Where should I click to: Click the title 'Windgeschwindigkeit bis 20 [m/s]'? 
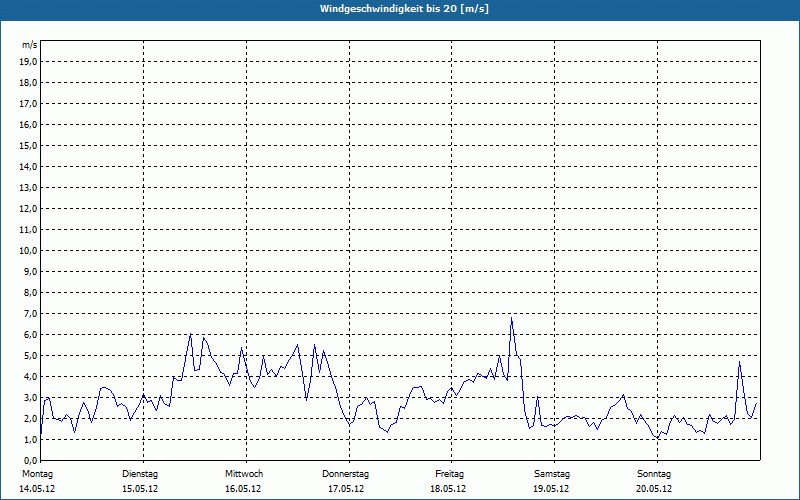404,9
